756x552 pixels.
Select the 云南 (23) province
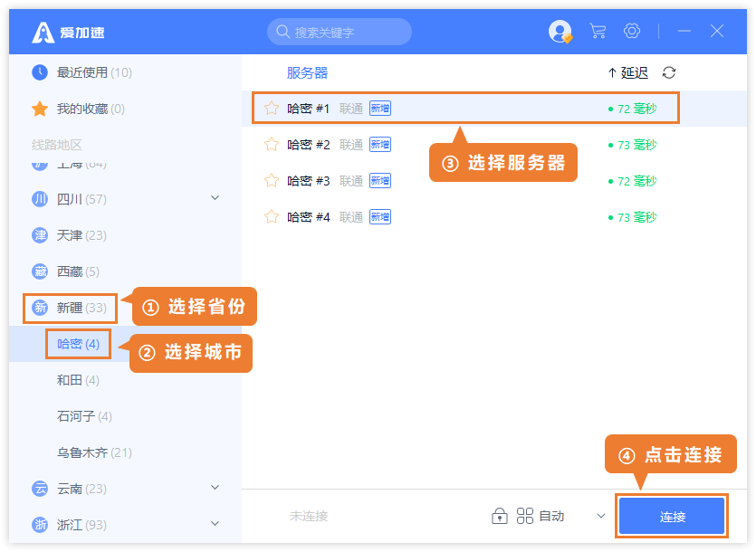click(82, 489)
